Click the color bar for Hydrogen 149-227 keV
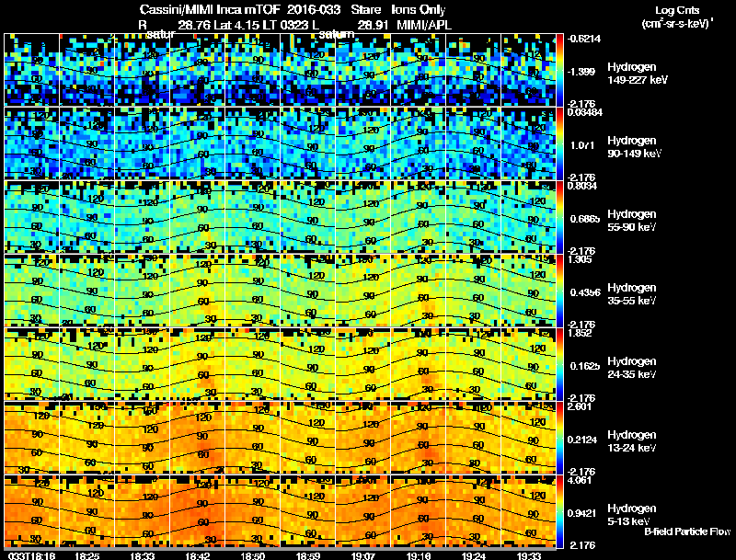Screen dimensions: 736x560 click(x=559, y=70)
